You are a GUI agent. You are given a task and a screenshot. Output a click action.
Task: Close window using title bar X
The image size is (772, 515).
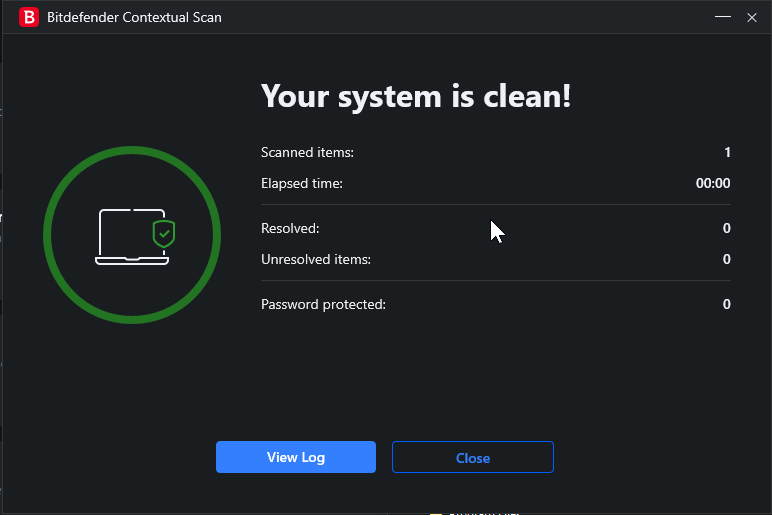[x=752, y=17]
